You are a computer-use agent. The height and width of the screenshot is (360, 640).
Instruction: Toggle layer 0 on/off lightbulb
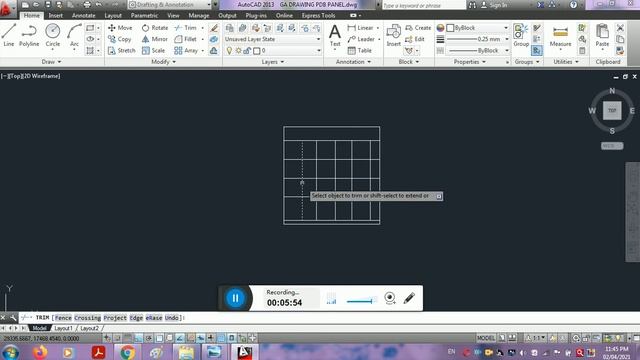(x=229, y=51)
